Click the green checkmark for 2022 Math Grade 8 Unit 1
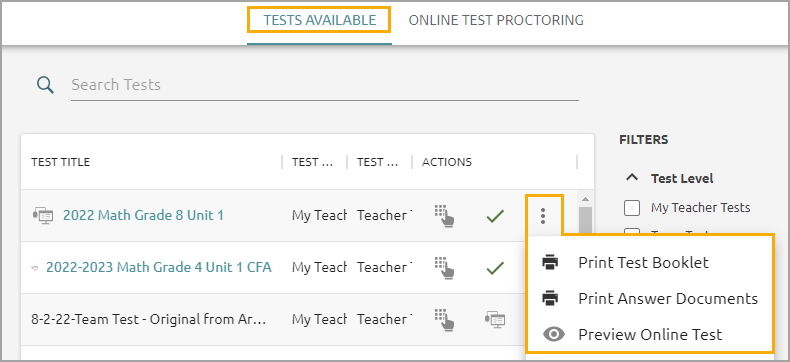The height and width of the screenshot is (362, 790). tap(495, 216)
